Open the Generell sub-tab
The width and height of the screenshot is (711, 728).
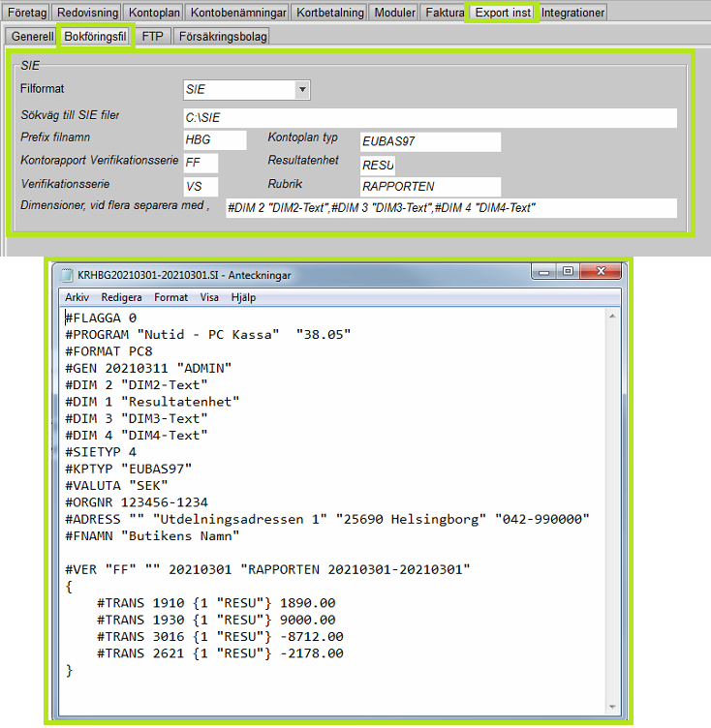31,36
